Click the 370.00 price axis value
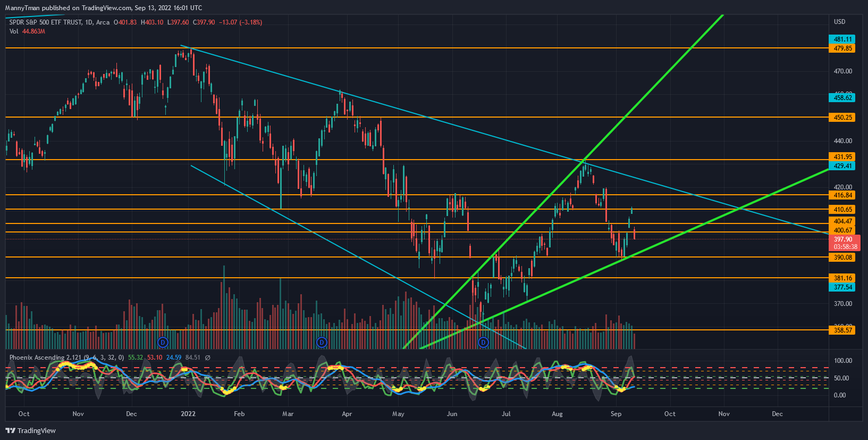The width and height of the screenshot is (868, 440). (843, 304)
